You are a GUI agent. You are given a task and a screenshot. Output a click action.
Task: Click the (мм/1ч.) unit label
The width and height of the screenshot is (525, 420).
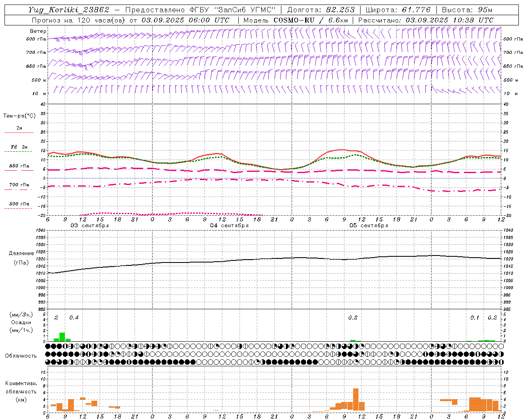21,330
